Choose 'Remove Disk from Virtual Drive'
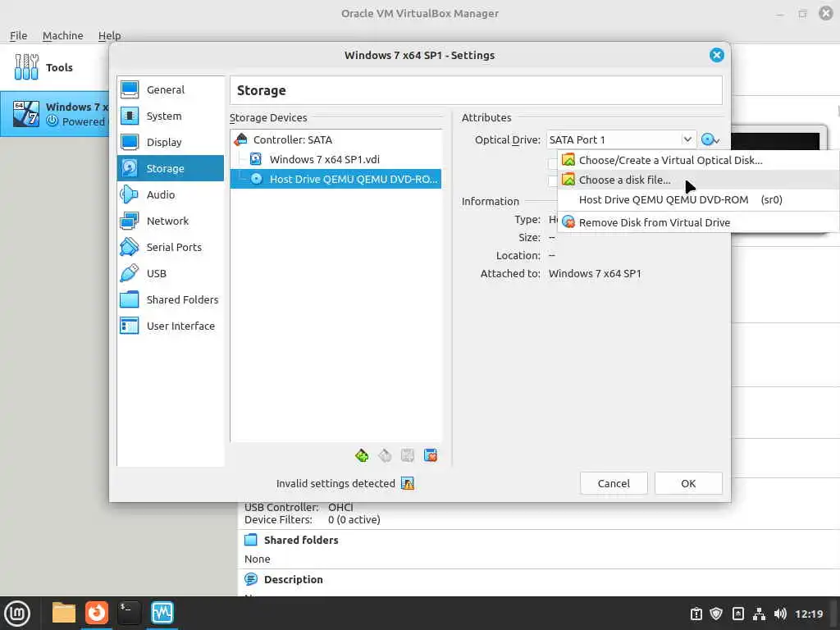Screen dimensions: 840x630 pyautogui.click(x=698, y=222)
